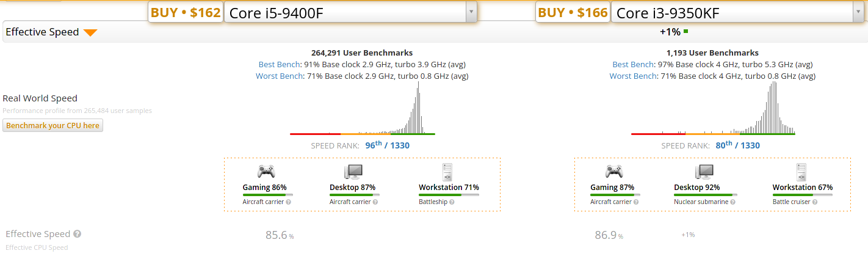The width and height of the screenshot is (868, 256).
Task: Click the i5-9400F desktop monitor icon
Action: pos(353,172)
